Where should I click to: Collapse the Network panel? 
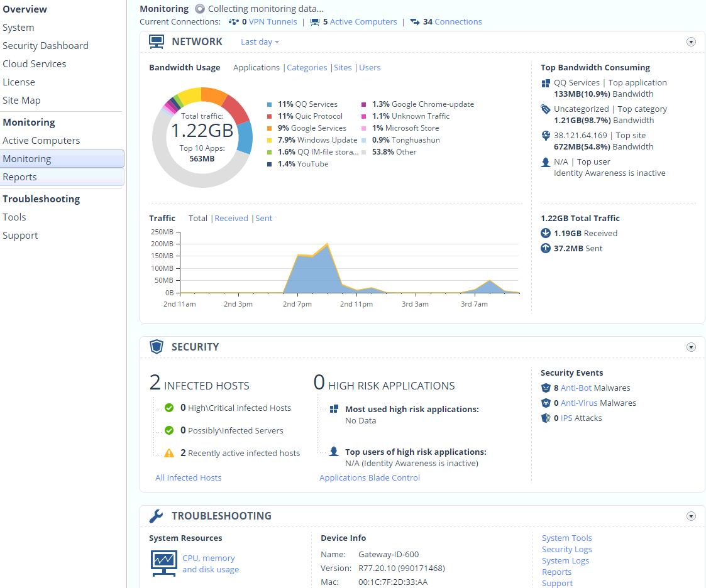pyautogui.click(x=691, y=42)
